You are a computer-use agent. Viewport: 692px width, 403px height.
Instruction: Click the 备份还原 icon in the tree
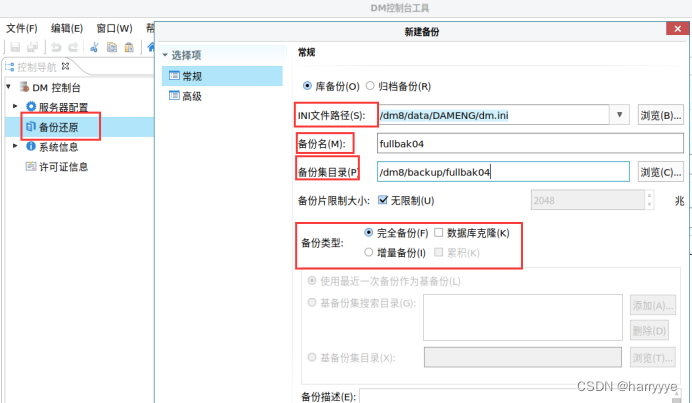(x=30, y=127)
